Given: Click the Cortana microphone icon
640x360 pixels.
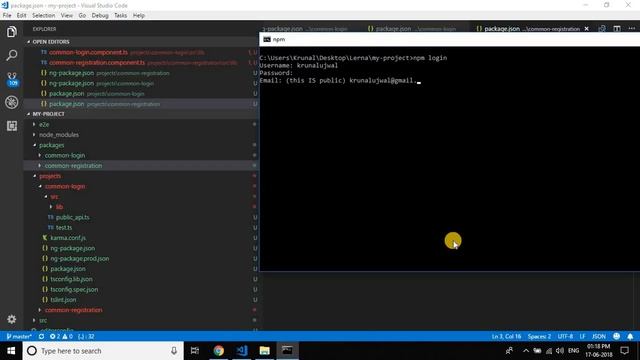Looking at the screenshot, I should (x=174, y=351).
